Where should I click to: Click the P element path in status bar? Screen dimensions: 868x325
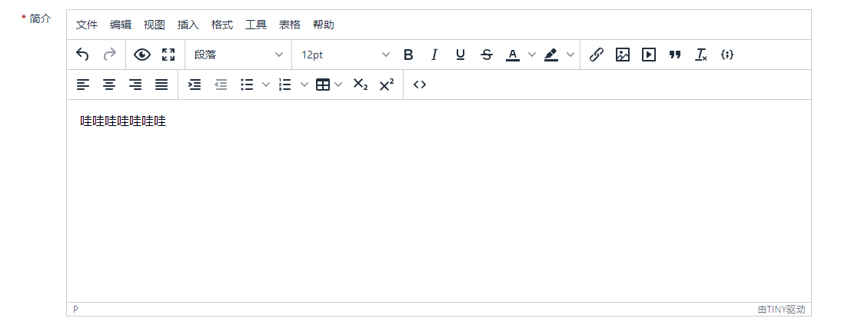76,310
